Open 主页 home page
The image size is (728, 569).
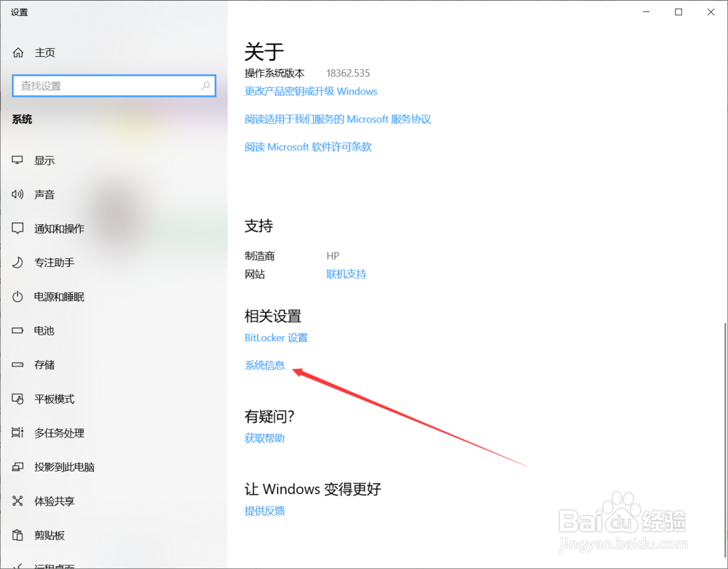coord(44,52)
